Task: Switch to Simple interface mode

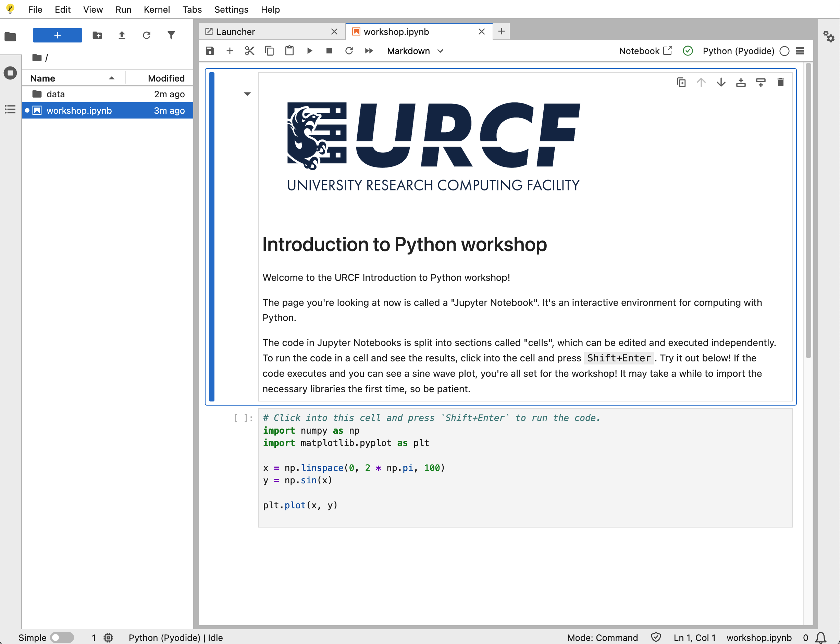Action: [61, 637]
